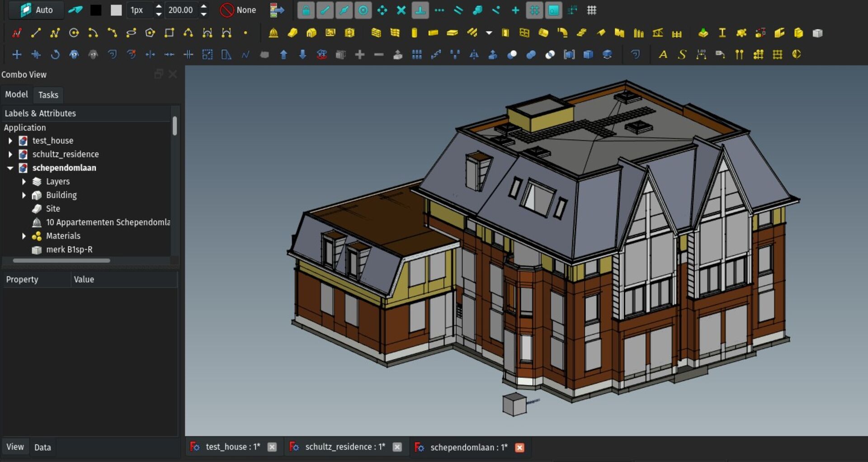Screen dimensions: 868x462
Task: Switch to the Data property tab
Action: pyautogui.click(x=42, y=448)
